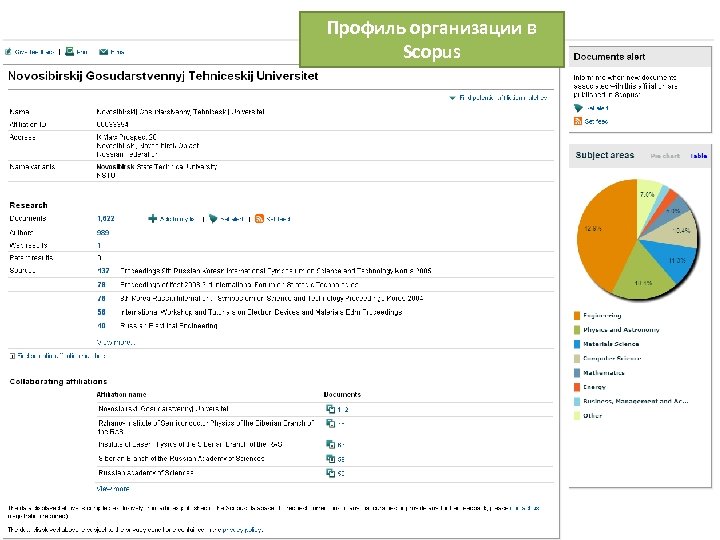
Task: Open documents icon for Institute of Laser Physics
Action: (330, 444)
